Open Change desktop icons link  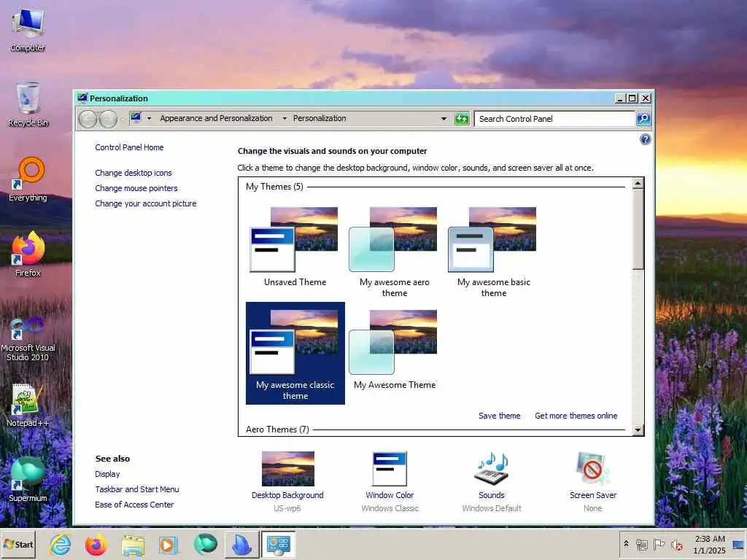(133, 173)
